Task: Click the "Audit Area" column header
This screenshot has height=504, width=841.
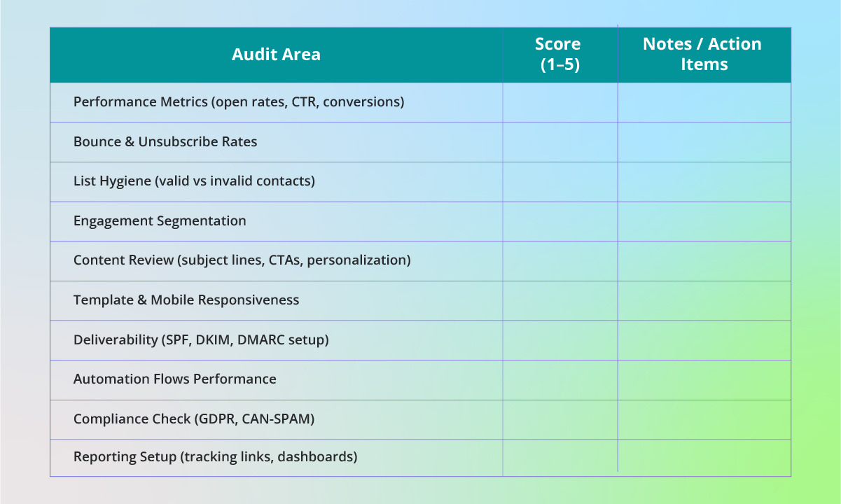Action: (x=276, y=55)
